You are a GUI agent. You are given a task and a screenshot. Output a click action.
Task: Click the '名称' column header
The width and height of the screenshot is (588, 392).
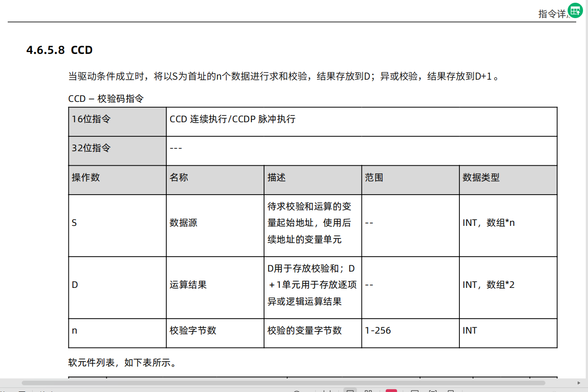pyautogui.click(x=179, y=177)
